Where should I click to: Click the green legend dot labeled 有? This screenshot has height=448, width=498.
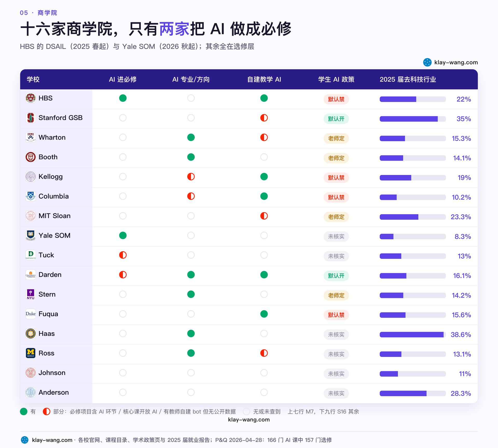24,411
